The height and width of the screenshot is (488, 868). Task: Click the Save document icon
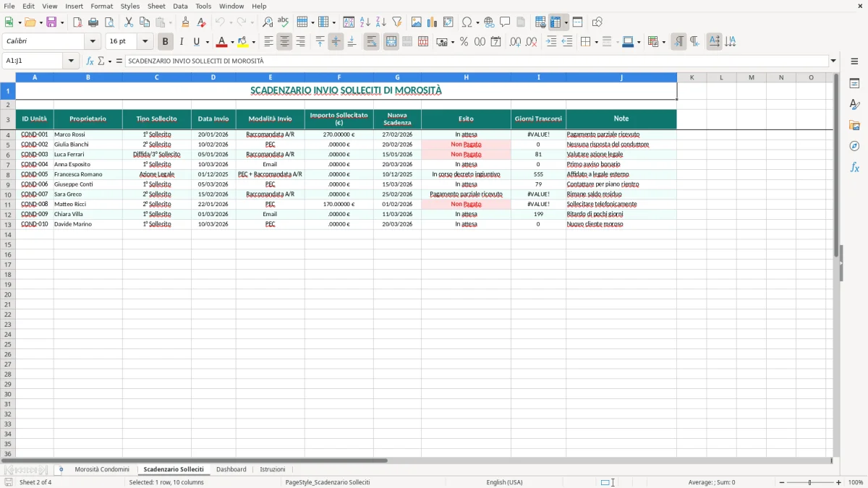click(51, 22)
